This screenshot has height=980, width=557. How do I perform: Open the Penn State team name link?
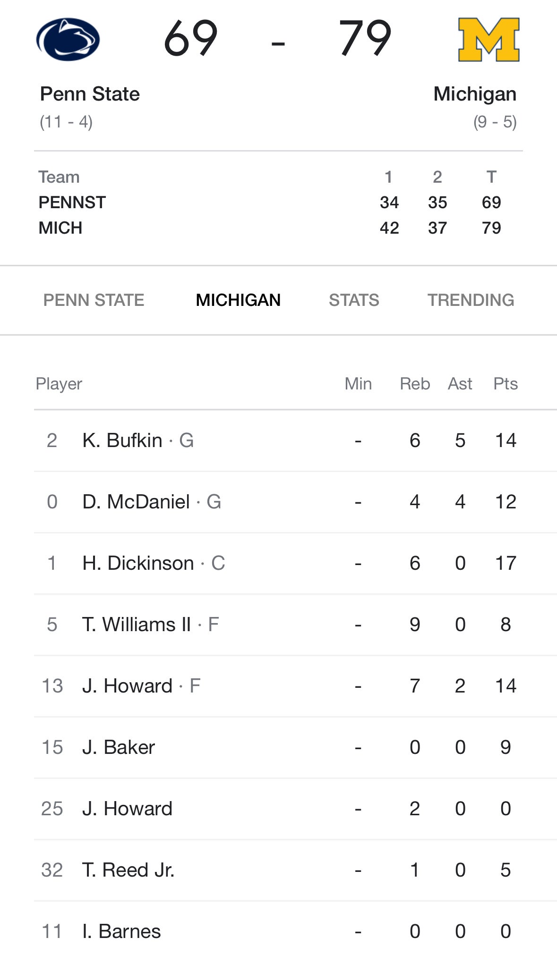pos(90,94)
